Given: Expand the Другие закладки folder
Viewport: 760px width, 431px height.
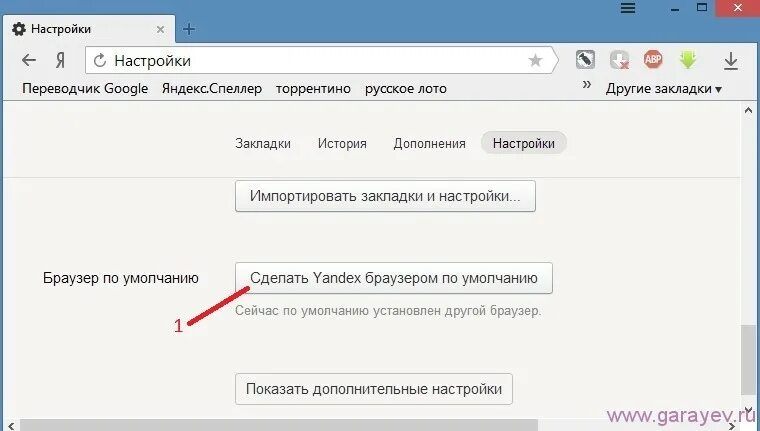Looking at the screenshot, I should tap(664, 89).
